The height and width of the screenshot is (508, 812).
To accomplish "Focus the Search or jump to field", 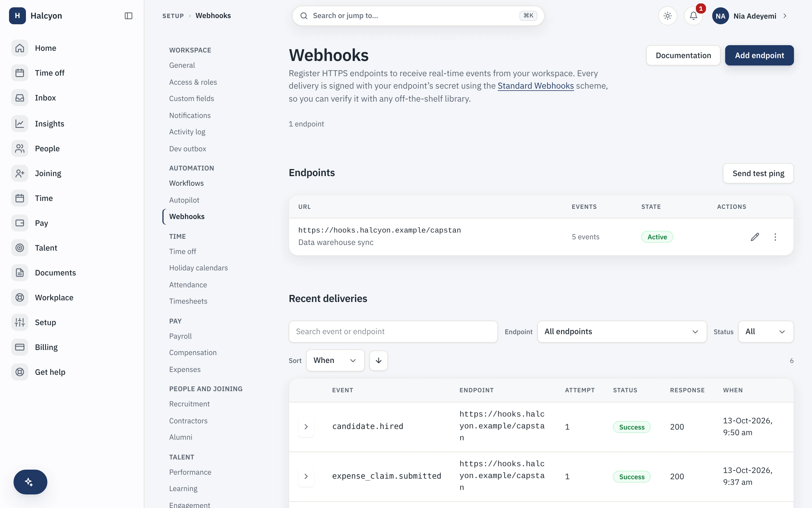I will coord(418,16).
